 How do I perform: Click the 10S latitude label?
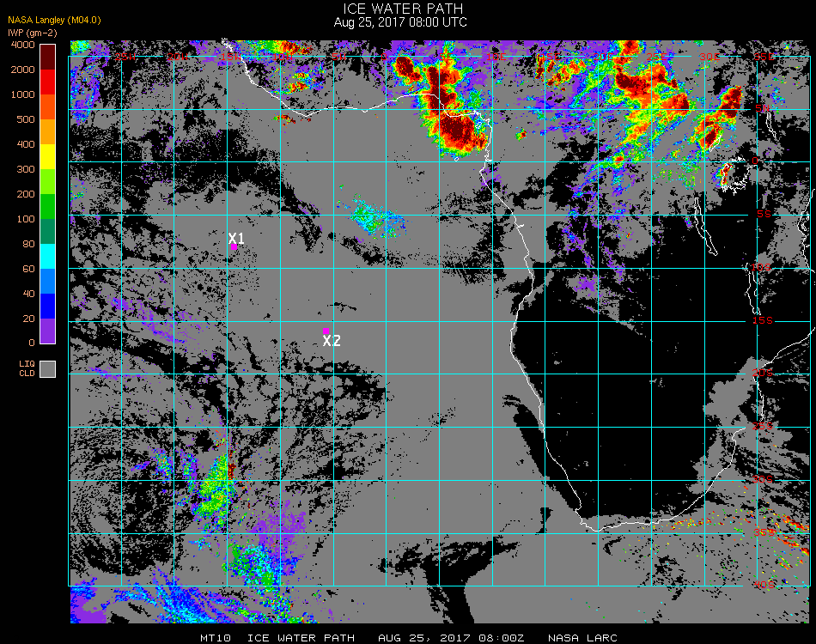pyautogui.click(x=761, y=267)
